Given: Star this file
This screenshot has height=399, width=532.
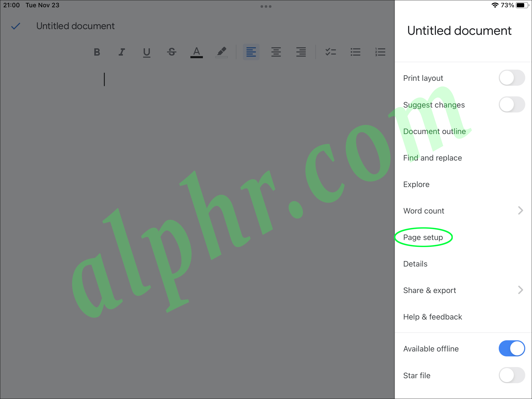Looking at the screenshot, I should coord(512,375).
